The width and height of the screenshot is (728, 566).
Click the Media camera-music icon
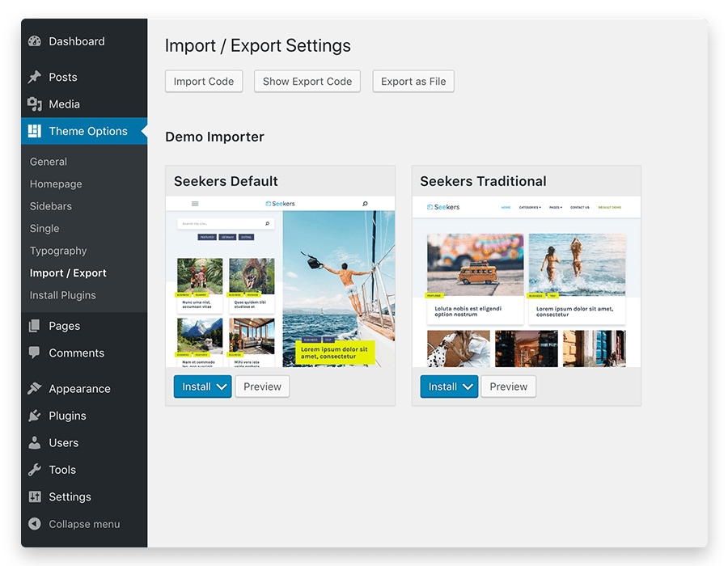[x=34, y=104]
